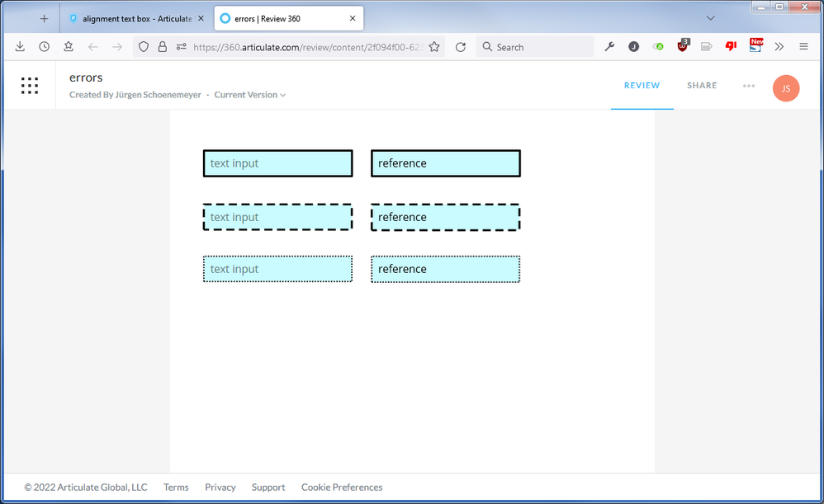Click the dark circle J extension icon
The height and width of the screenshot is (504, 824).
pos(634,47)
